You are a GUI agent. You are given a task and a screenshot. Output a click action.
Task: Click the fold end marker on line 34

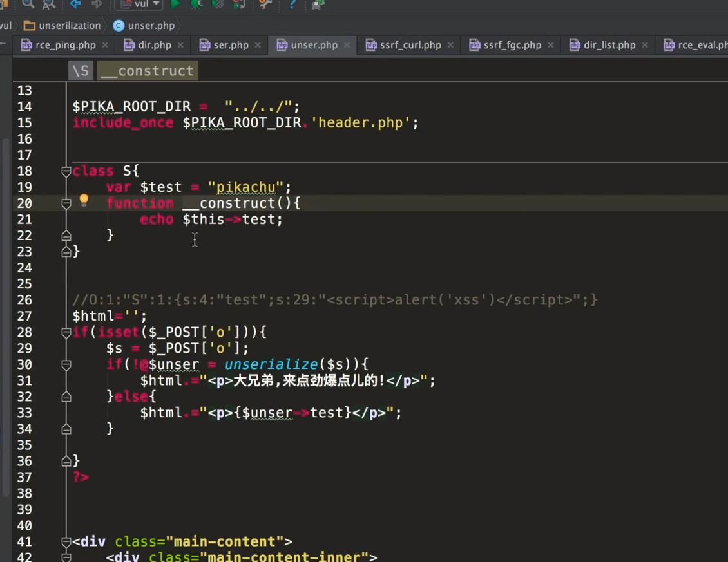pyautogui.click(x=66, y=429)
